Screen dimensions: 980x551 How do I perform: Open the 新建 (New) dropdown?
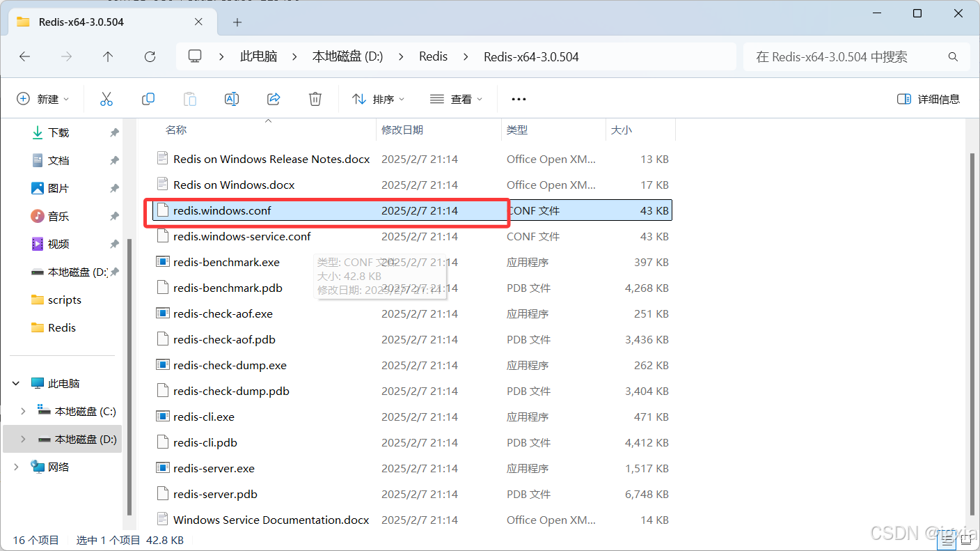[43, 99]
